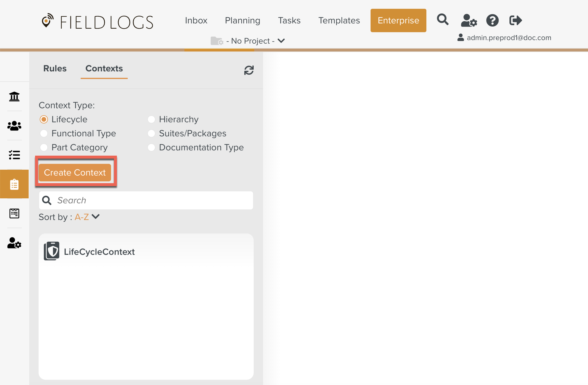The width and height of the screenshot is (588, 385).
Task: Click the search magnifier icon in header
Action: (442, 20)
